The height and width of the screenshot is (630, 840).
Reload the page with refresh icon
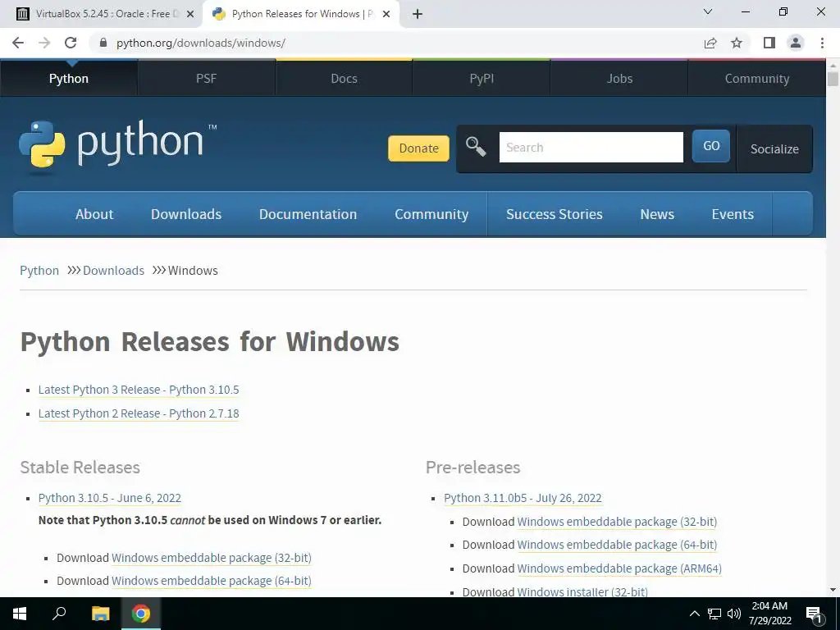click(71, 43)
